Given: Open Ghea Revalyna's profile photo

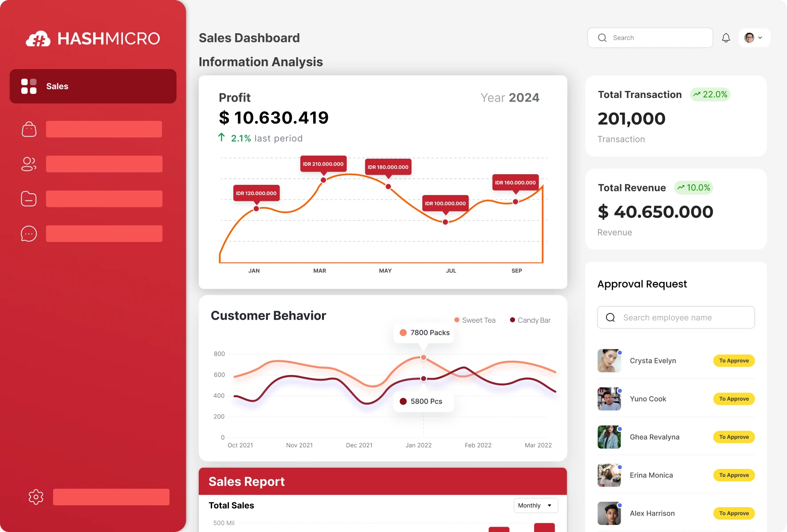Looking at the screenshot, I should [609, 437].
